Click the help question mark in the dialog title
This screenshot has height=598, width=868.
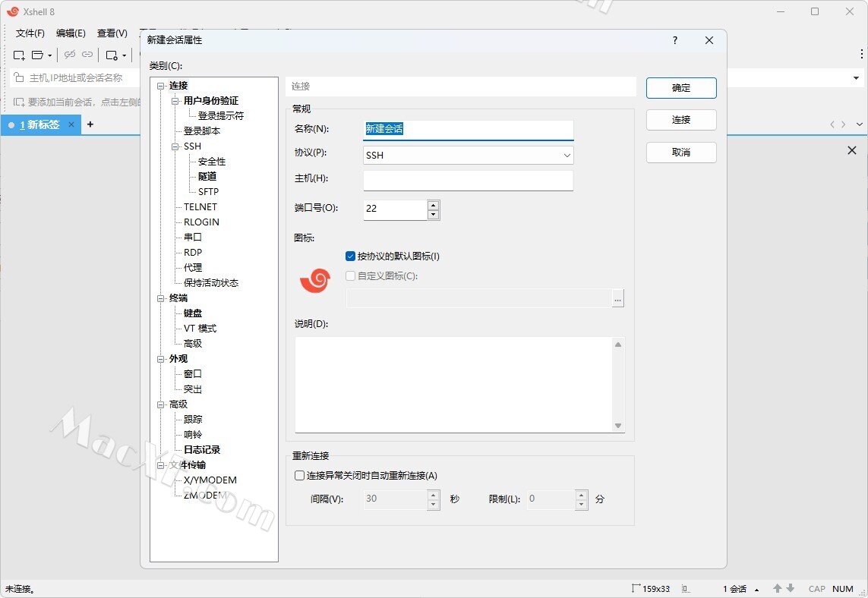click(675, 40)
